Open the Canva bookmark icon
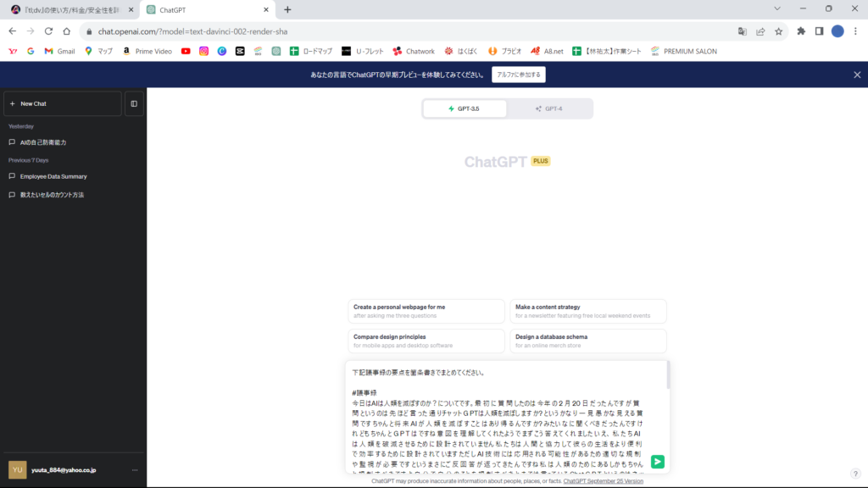This screenshot has width=868, height=488. click(x=222, y=51)
